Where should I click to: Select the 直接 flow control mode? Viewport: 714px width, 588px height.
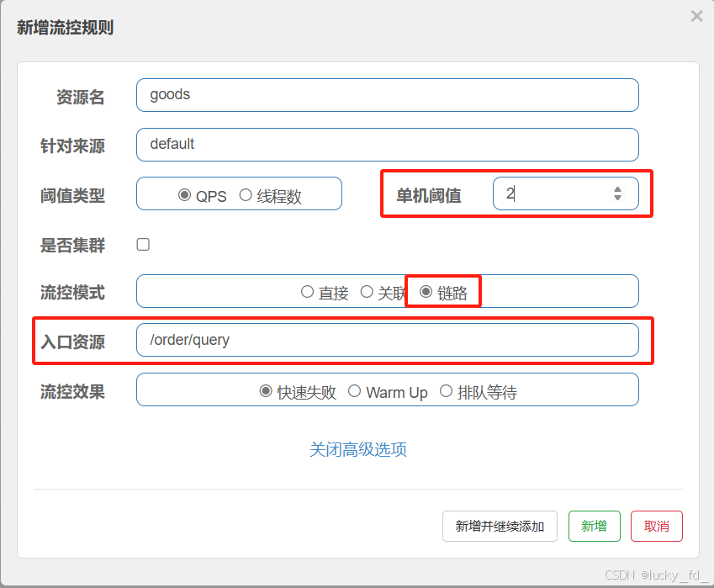click(307, 292)
